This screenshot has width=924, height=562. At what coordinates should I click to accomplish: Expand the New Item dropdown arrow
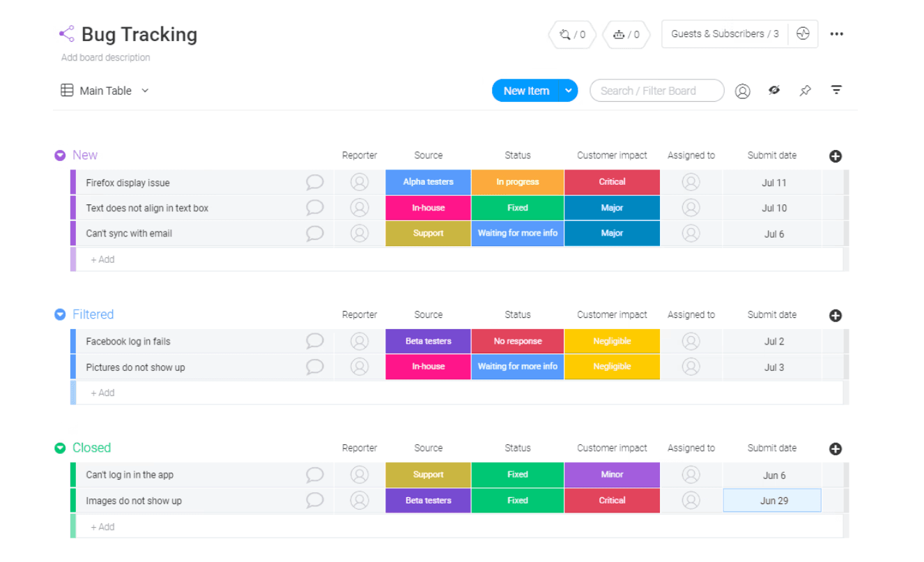click(x=569, y=91)
